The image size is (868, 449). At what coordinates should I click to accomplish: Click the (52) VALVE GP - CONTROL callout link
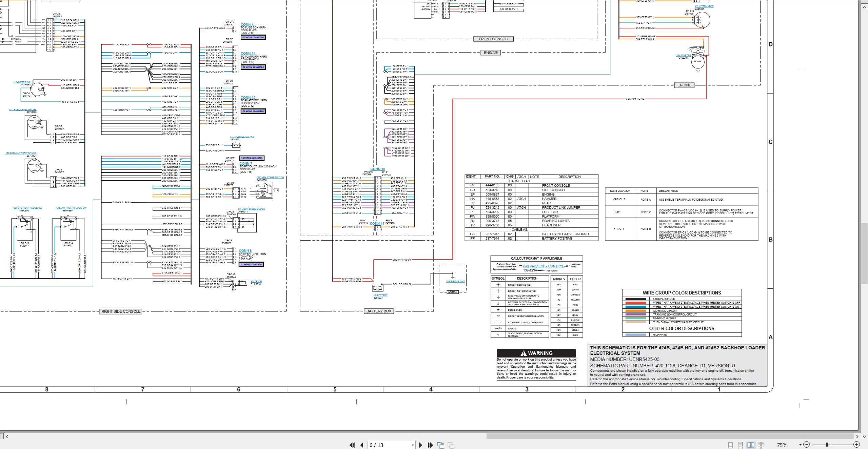[x=543, y=266]
